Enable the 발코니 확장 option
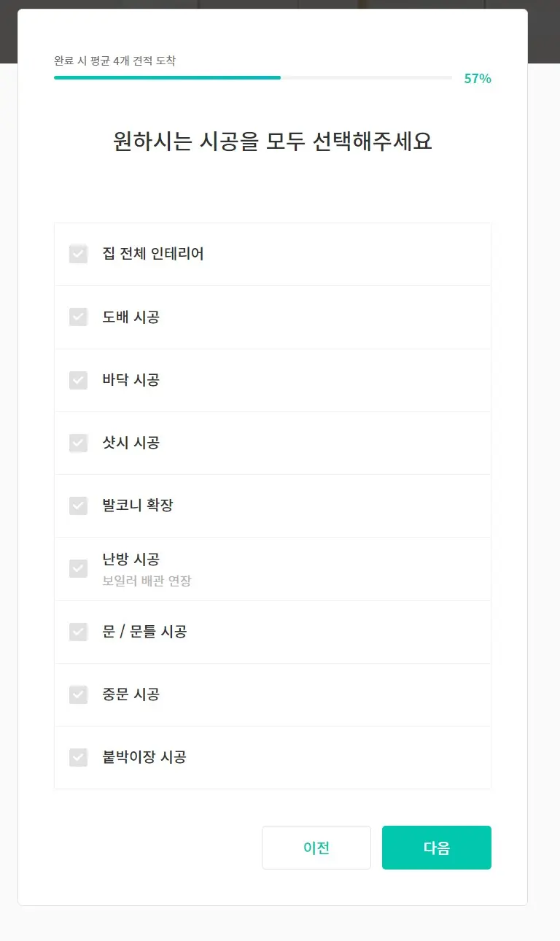This screenshot has width=560, height=941. pyautogui.click(x=78, y=506)
